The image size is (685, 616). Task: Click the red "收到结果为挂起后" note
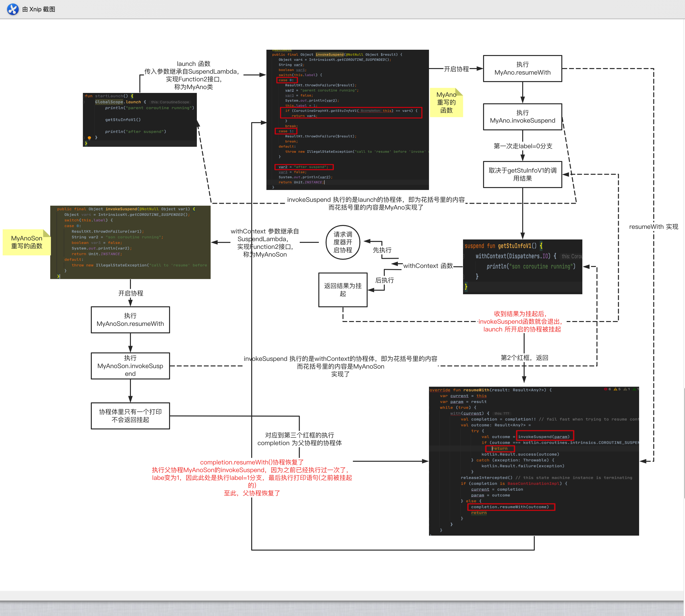point(521,322)
